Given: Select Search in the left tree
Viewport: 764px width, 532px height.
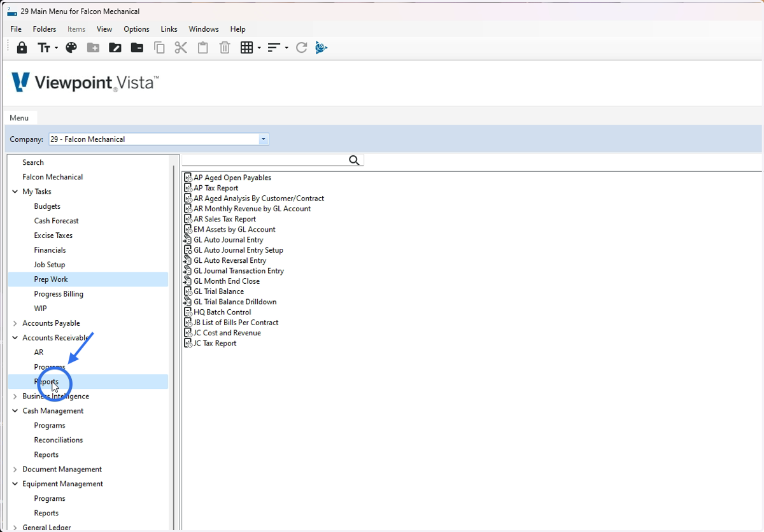Looking at the screenshot, I should tap(33, 162).
